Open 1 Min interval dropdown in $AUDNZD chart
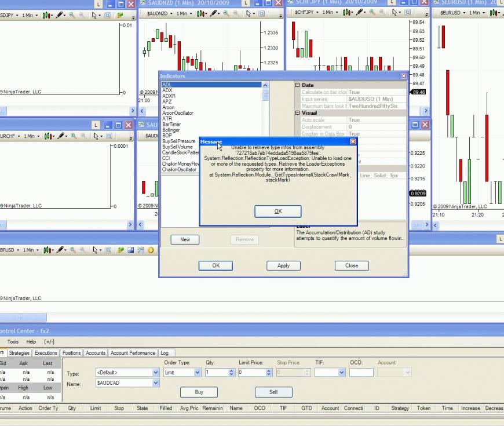Viewport: 504px width, 426px height. coord(191,13)
